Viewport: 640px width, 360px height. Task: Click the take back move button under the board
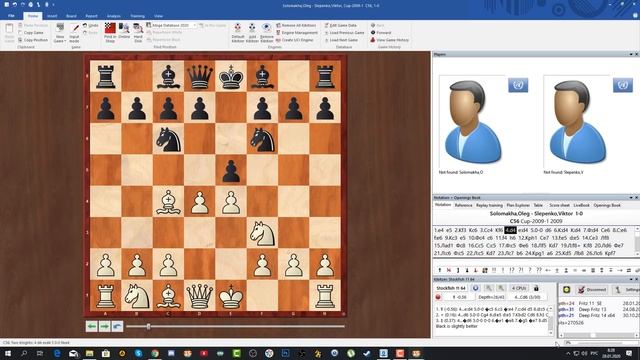coord(118,326)
